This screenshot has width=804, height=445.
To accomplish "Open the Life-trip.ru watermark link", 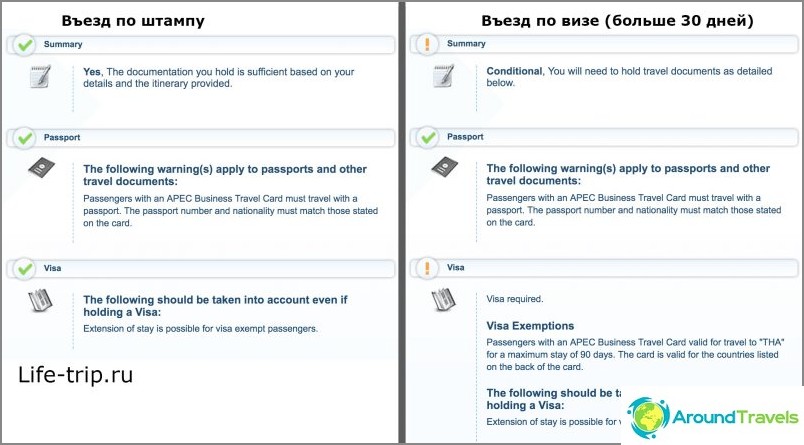I will pos(75,375).
